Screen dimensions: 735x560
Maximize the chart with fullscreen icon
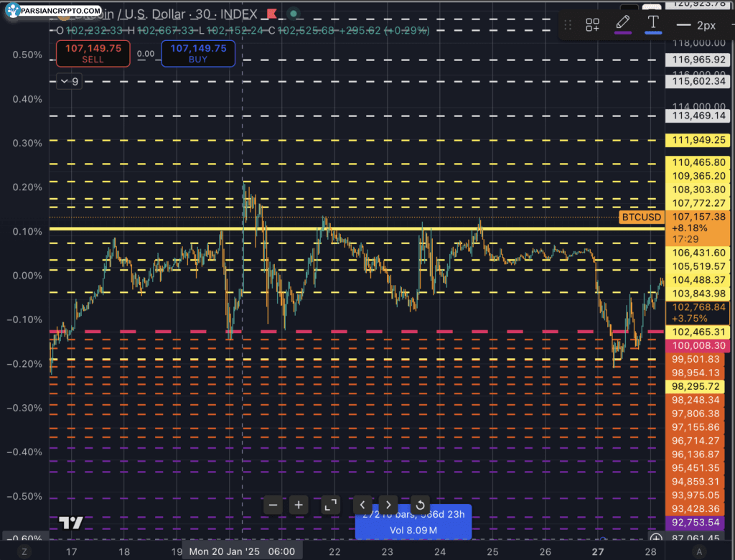pyautogui.click(x=330, y=505)
